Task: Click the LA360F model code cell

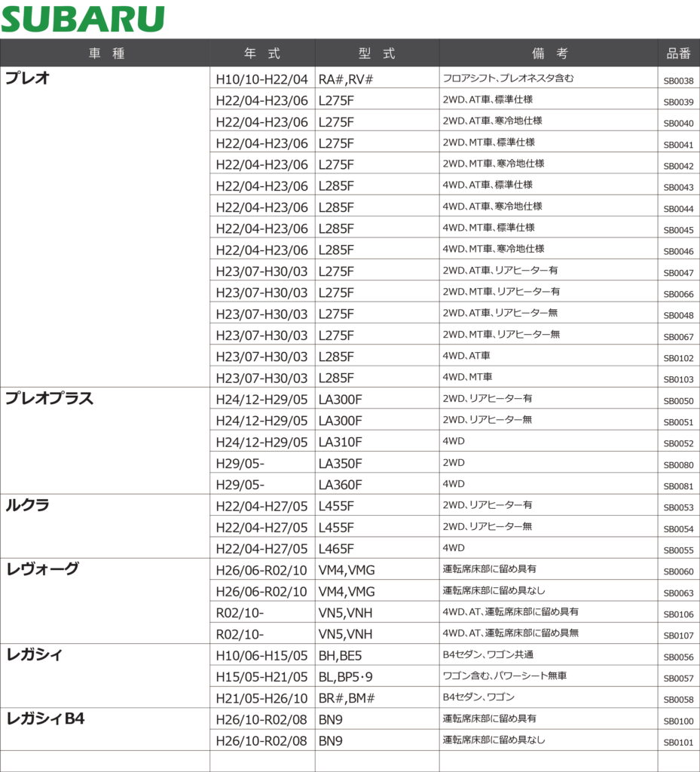Action: pyautogui.click(x=340, y=485)
